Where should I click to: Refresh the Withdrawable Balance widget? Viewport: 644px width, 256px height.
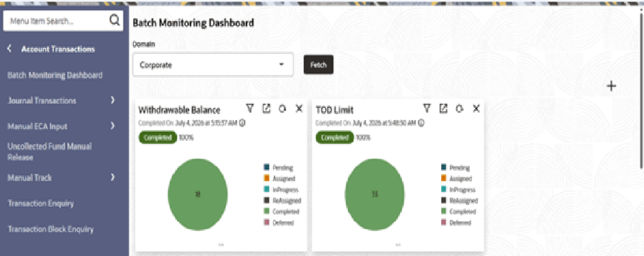pyautogui.click(x=283, y=109)
